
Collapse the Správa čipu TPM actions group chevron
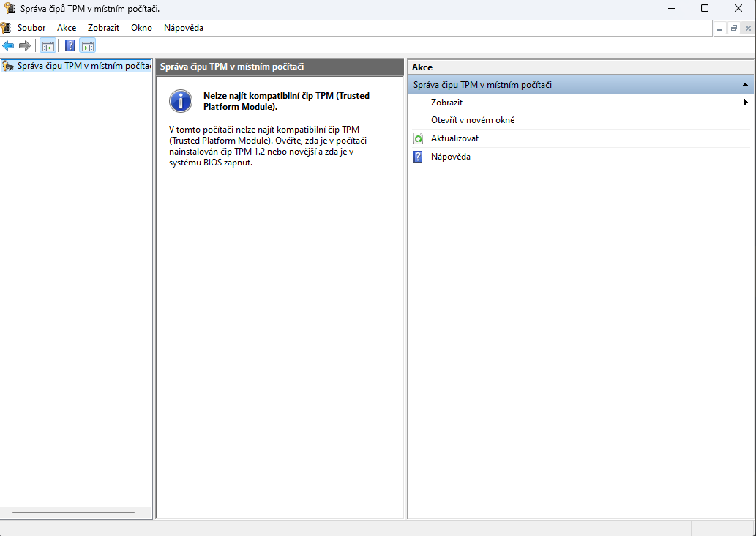[x=746, y=84]
